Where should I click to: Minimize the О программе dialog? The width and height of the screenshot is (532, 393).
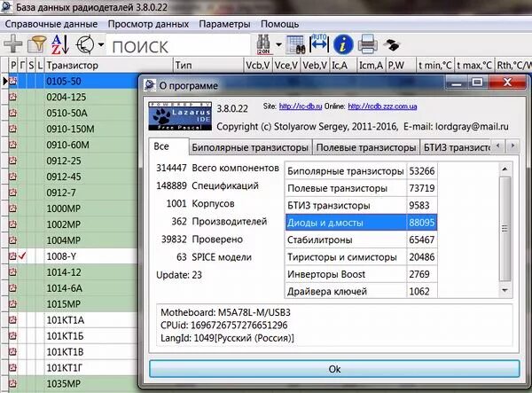tap(457, 83)
